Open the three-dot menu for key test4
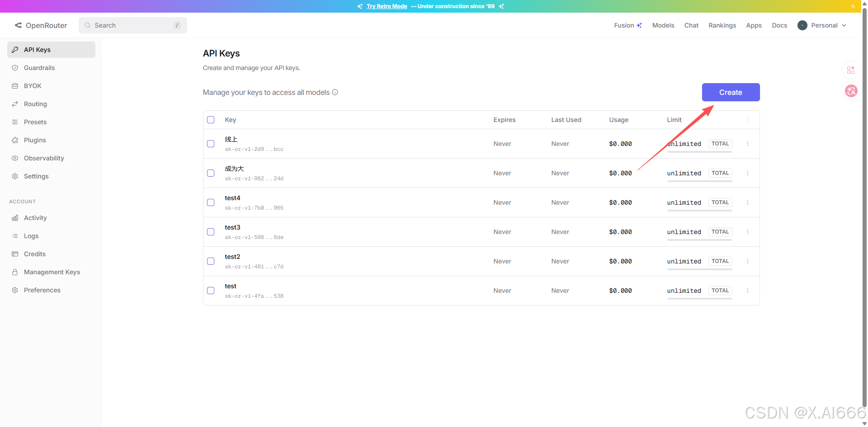Image resolution: width=868 pixels, height=427 pixels. (748, 202)
